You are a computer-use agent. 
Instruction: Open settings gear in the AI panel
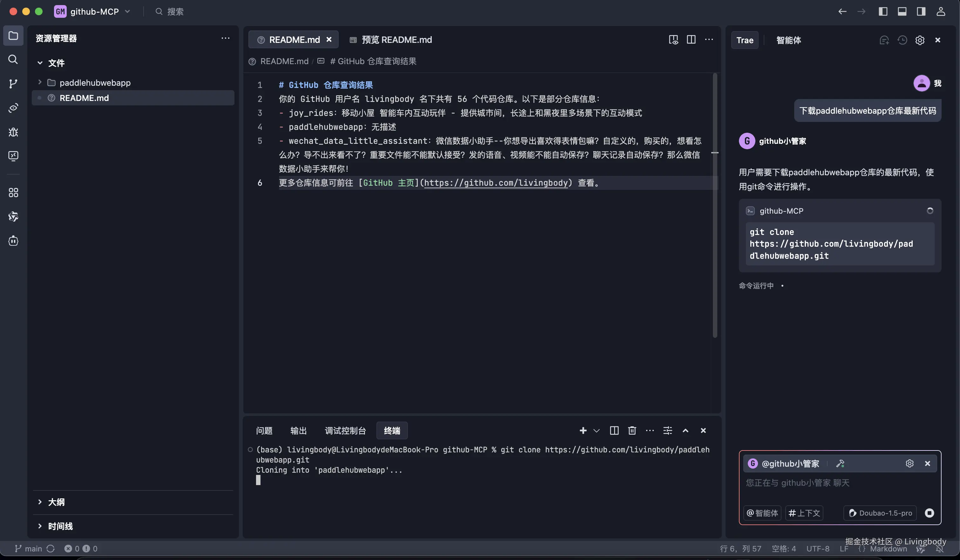920,40
